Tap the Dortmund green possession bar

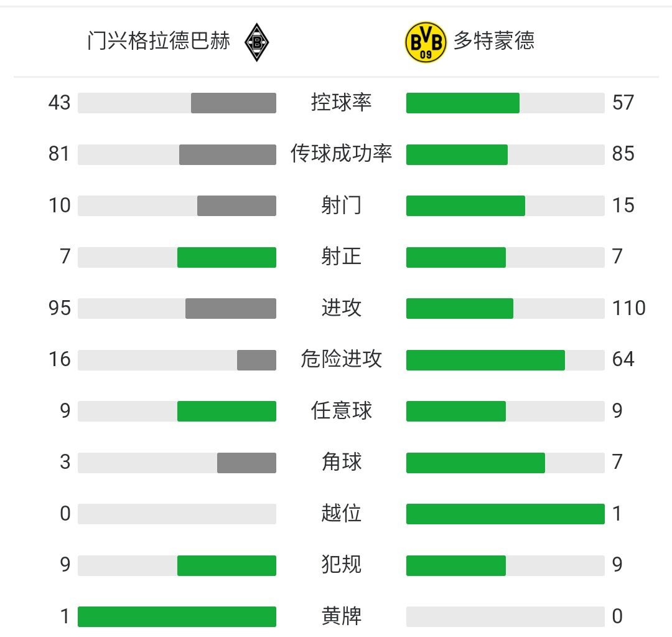(x=463, y=103)
